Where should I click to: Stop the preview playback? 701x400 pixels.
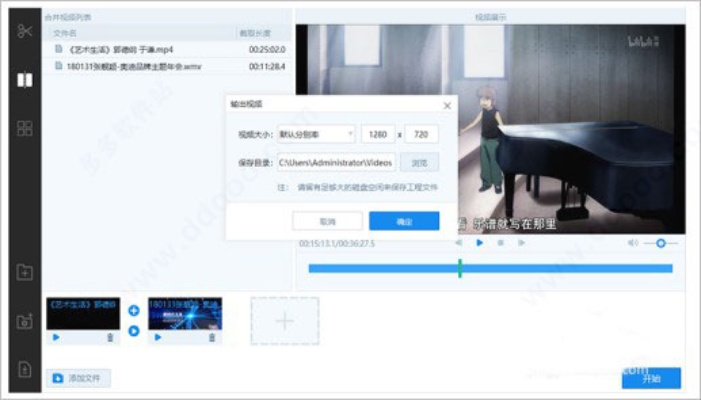[501, 243]
